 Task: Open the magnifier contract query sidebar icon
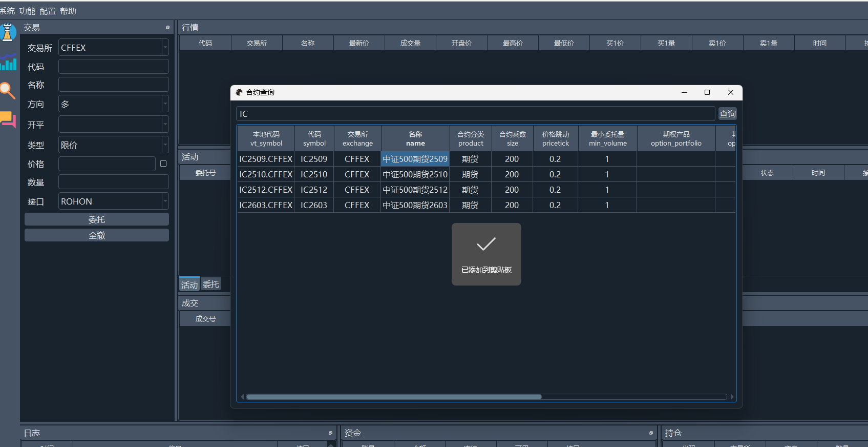[x=8, y=91]
